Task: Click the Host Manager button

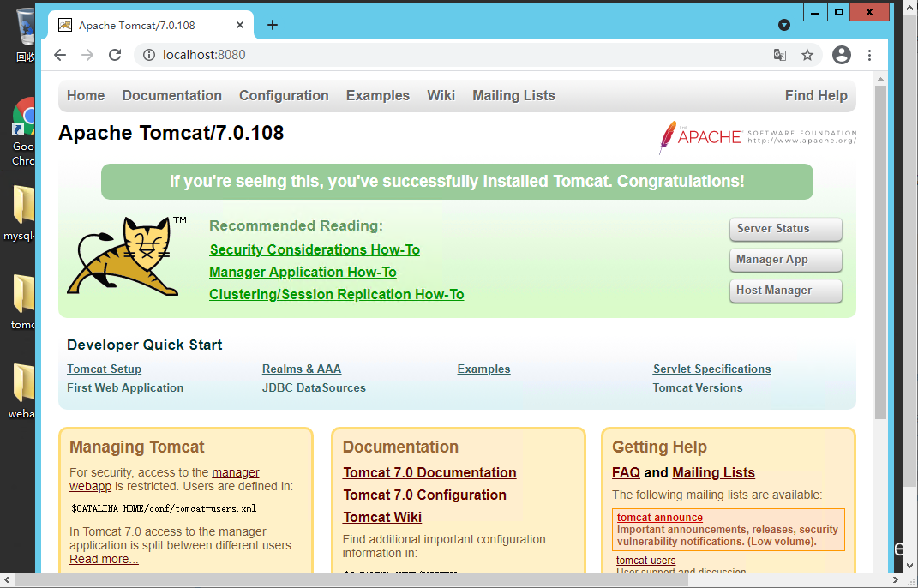Action: click(x=786, y=291)
